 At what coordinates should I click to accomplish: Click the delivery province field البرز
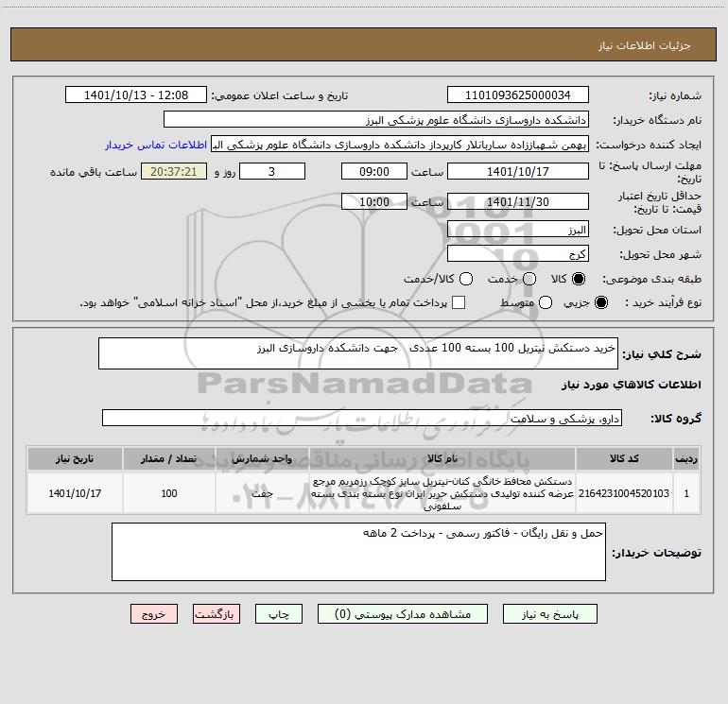[x=518, y=230]
